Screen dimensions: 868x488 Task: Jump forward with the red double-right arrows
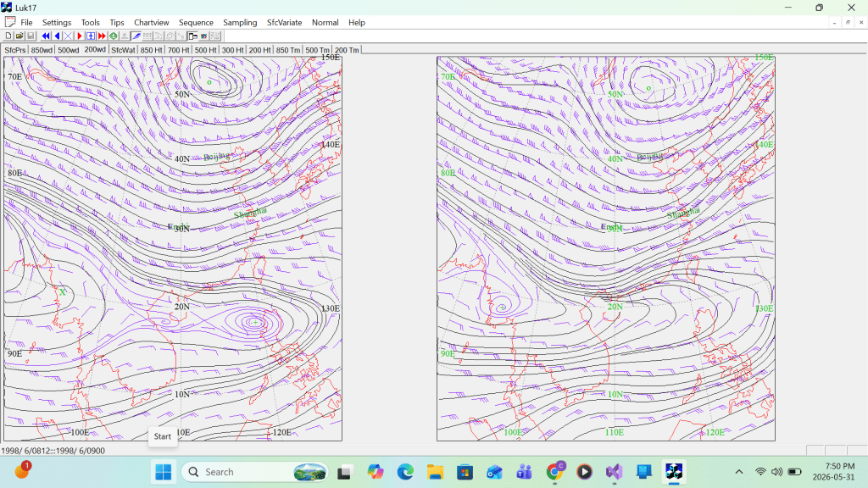coord(102,36)
